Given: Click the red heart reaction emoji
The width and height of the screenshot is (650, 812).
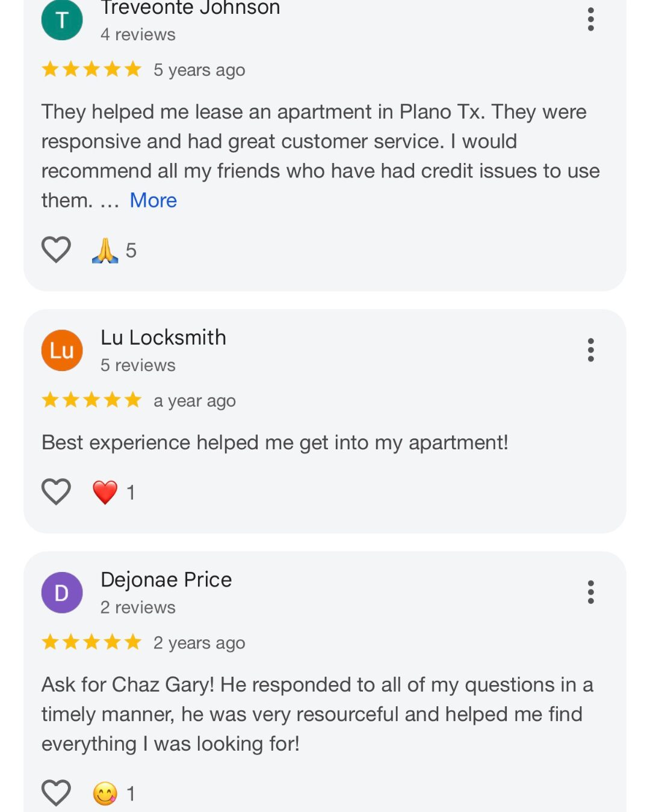Looking at the screenshot, I should point(105,492).
